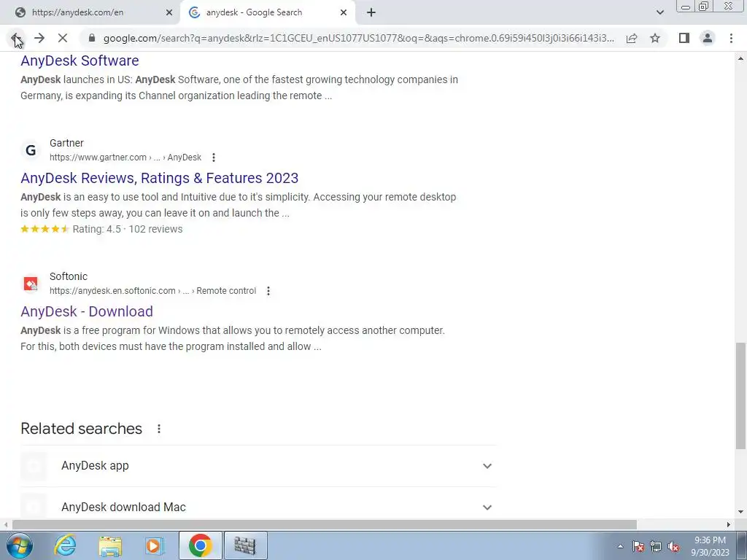The image size is (747, 560).
Task: Click the Softonic site favicon
Action: [31, 284]
